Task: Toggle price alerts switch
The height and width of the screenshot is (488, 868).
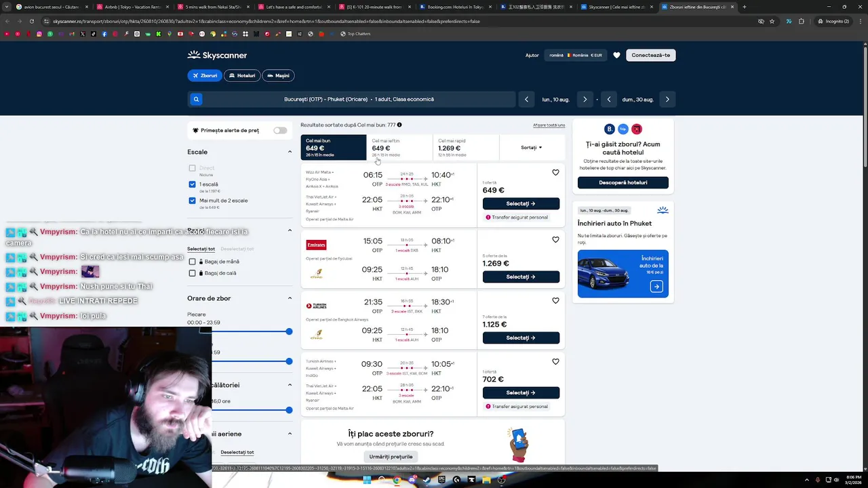Action: click(x=280, y=130)
